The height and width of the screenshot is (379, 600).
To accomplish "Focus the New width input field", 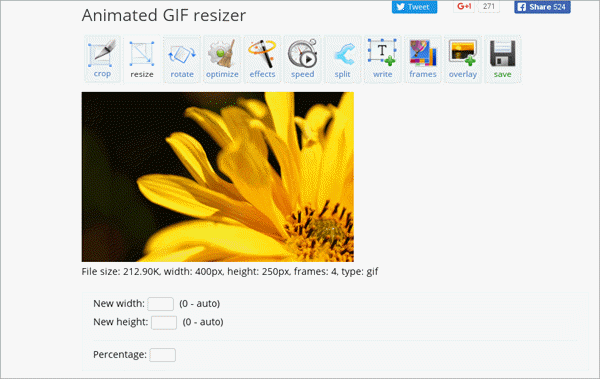I will (x=161, y=304).
